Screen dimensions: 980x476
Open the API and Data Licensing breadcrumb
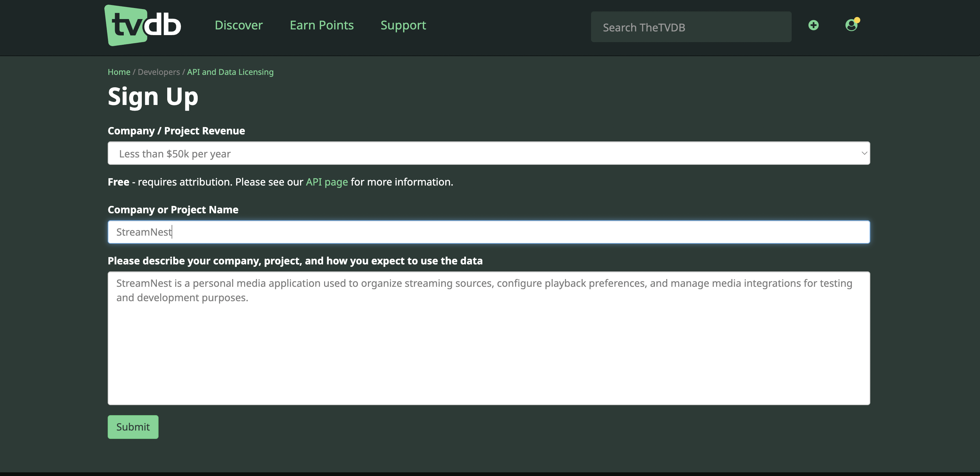click(230, 72)
